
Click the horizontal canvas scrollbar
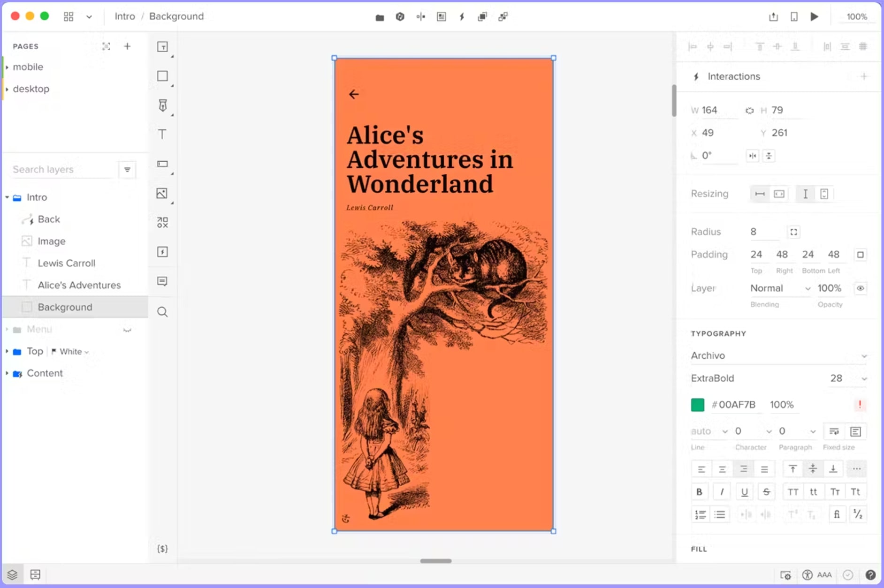click(436, 561)
